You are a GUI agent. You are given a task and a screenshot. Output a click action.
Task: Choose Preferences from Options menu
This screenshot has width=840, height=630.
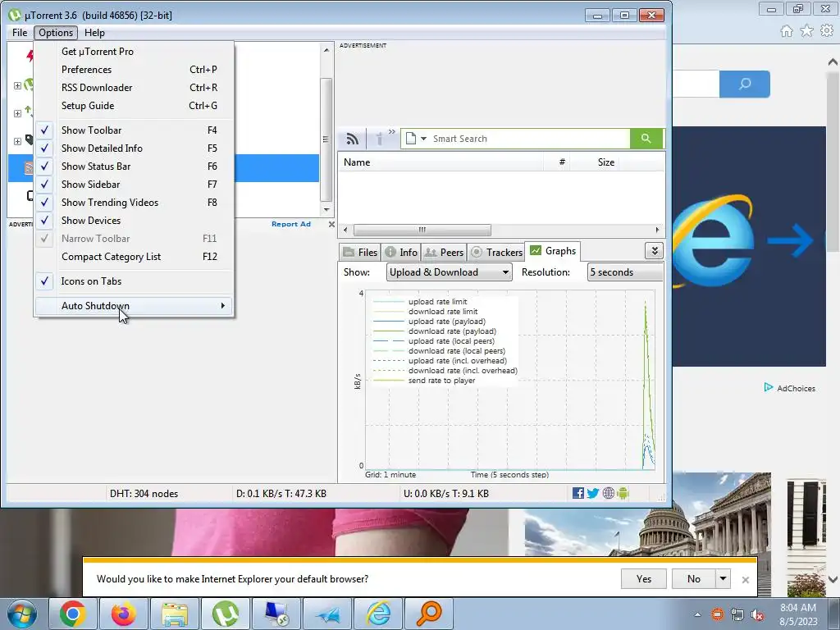click(134, 70)
